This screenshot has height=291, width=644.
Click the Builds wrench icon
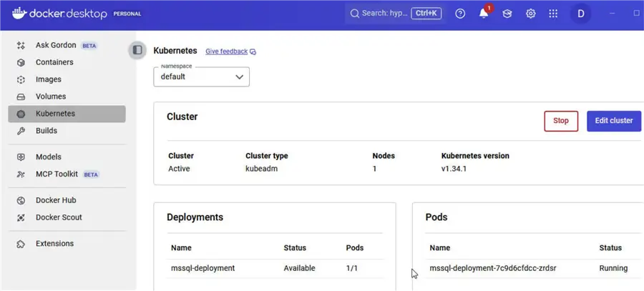(21, 131)
